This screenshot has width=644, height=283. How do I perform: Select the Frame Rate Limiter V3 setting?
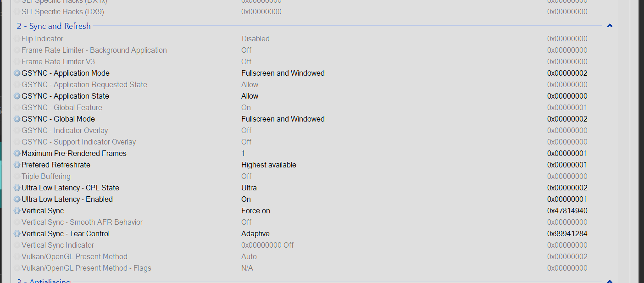[x=58, y=62]
